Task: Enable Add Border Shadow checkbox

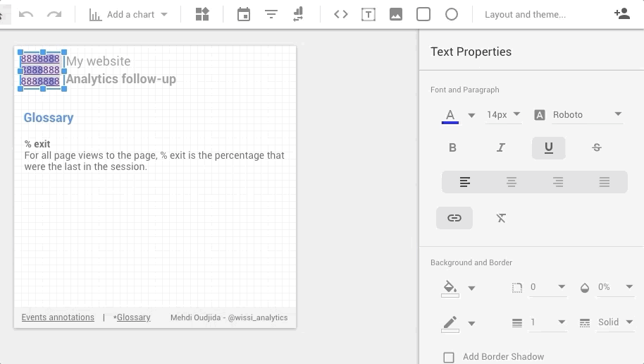Action: tap(449, 357)
